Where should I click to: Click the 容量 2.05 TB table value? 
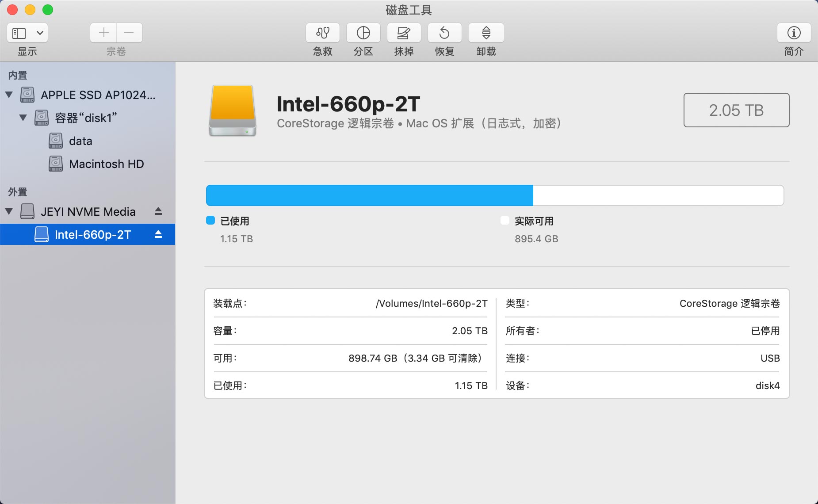pos(470,331)
